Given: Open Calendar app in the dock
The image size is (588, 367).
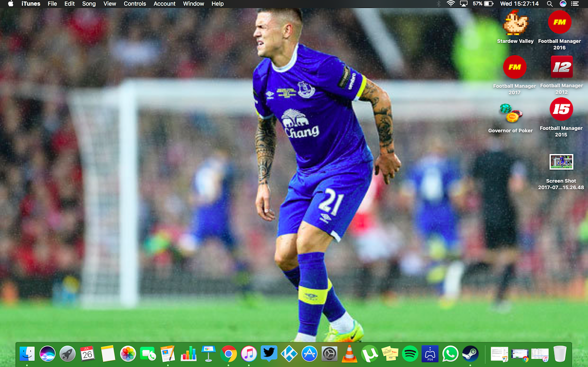Looking at the screenshot, I should click(88, 354).
